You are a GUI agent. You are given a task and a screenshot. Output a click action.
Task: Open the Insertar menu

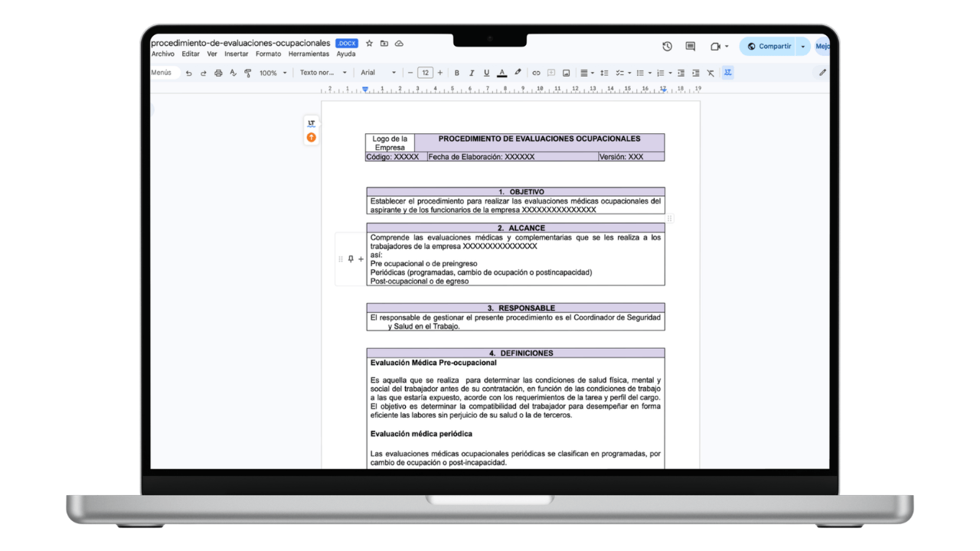point(236,54)
